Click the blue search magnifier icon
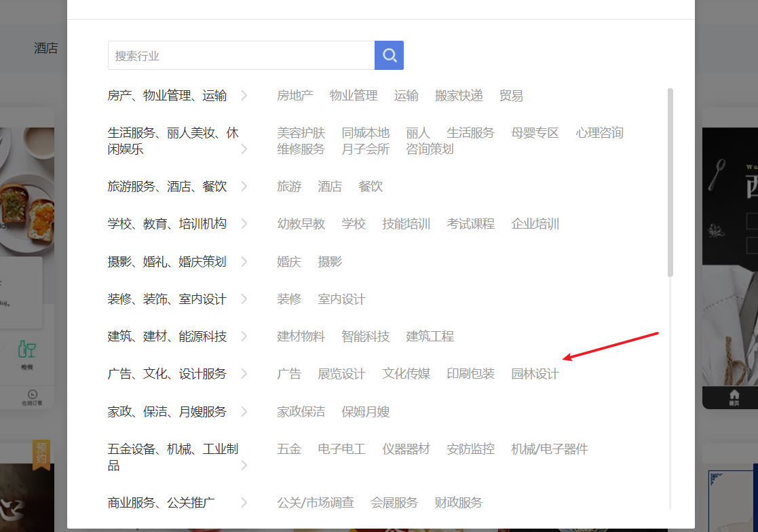This screenshot has height=532, width=758. 389,55
